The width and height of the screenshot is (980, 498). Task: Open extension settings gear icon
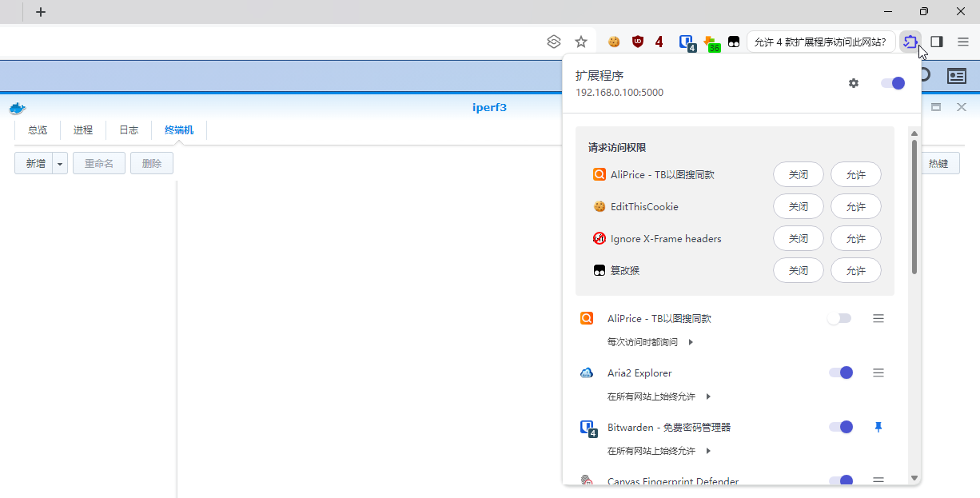(854, 83)
